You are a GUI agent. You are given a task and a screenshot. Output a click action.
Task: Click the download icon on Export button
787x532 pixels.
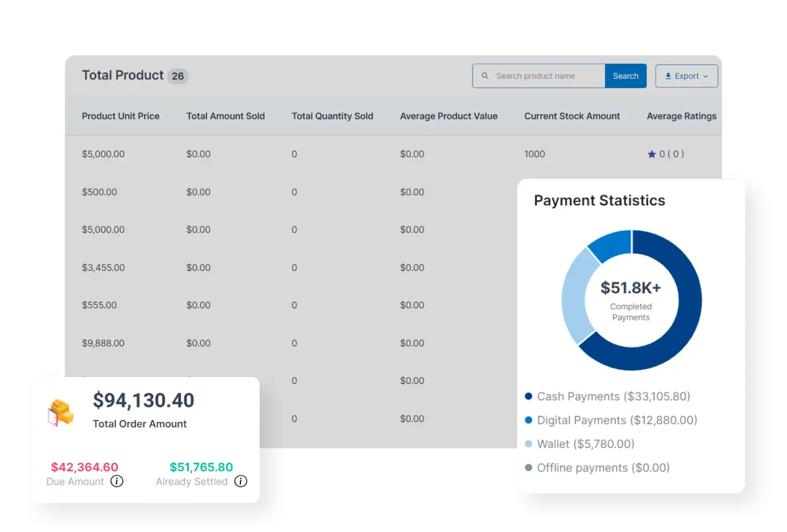668,76
